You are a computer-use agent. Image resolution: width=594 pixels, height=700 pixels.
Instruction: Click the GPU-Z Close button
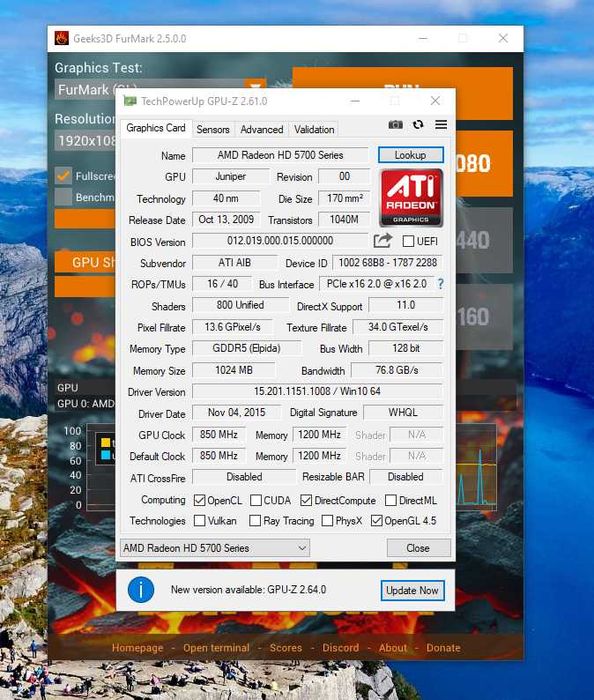(418, 548)
